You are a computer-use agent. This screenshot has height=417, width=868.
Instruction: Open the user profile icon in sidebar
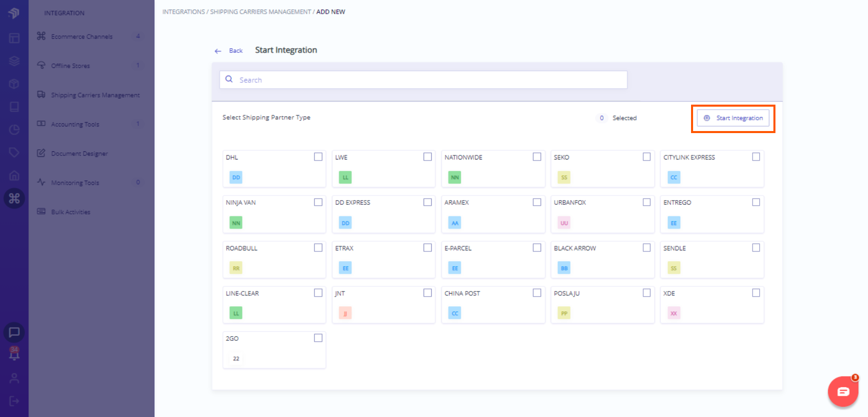[x=14, y=378]
